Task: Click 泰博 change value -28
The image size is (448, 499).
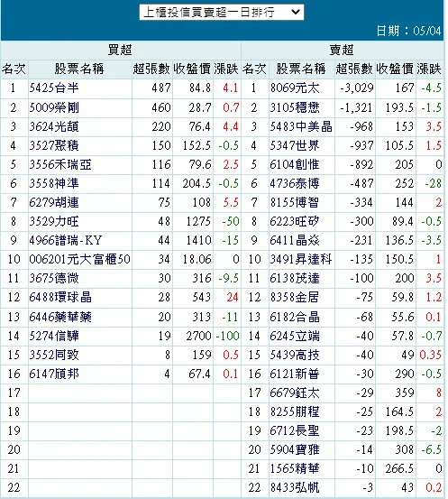Action: pos(434,183)
